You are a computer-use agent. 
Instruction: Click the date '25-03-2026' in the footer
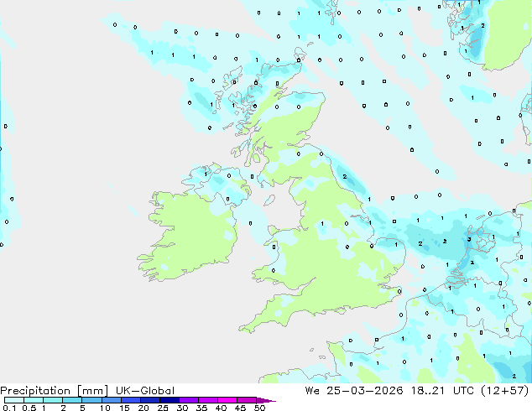[365, 391]
